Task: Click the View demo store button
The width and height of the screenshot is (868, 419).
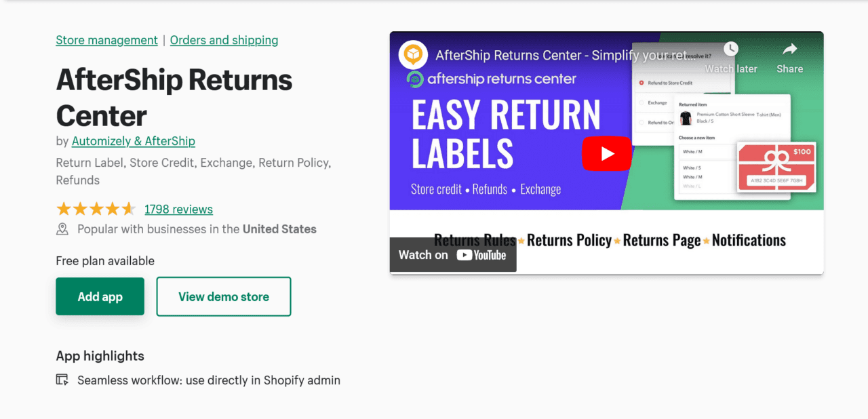Action: 224,296
